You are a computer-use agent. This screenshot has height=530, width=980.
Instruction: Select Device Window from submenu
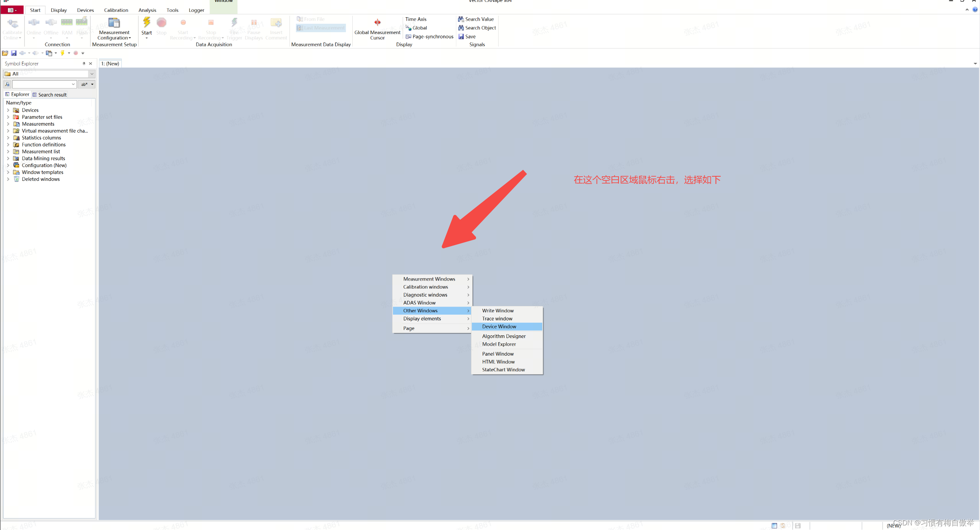(499, 327)
